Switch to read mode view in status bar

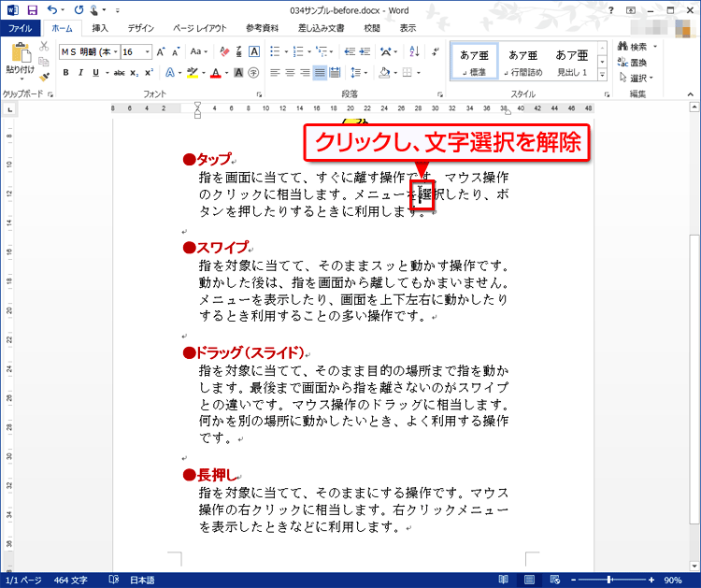(504, 580)
